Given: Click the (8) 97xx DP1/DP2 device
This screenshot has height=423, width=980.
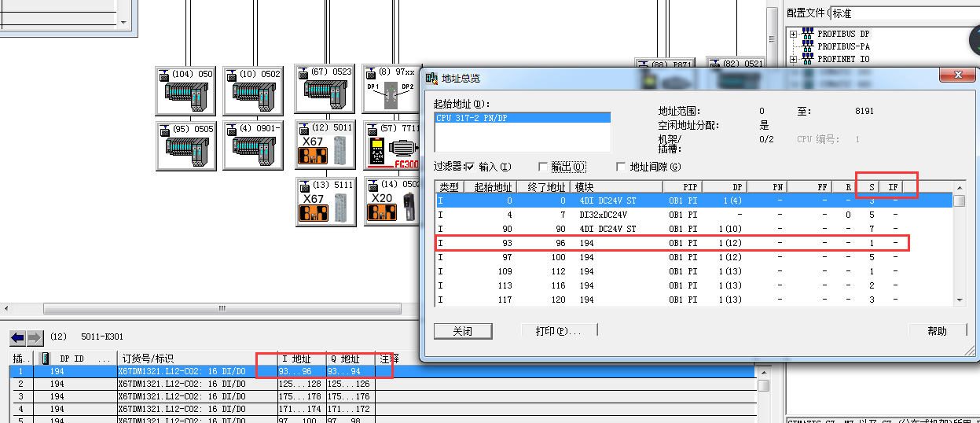Looking at the screenshot, I should pyautogui.click(x=391, y=89).
